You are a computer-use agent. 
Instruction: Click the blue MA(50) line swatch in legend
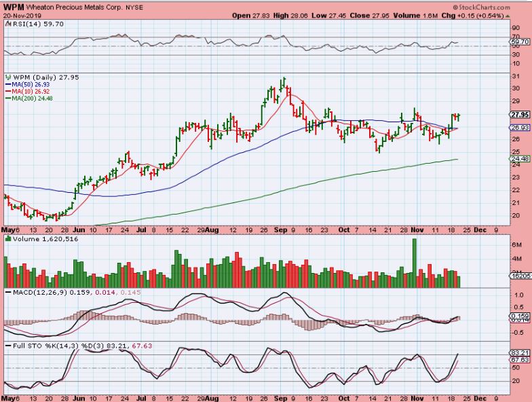(8, 84)
